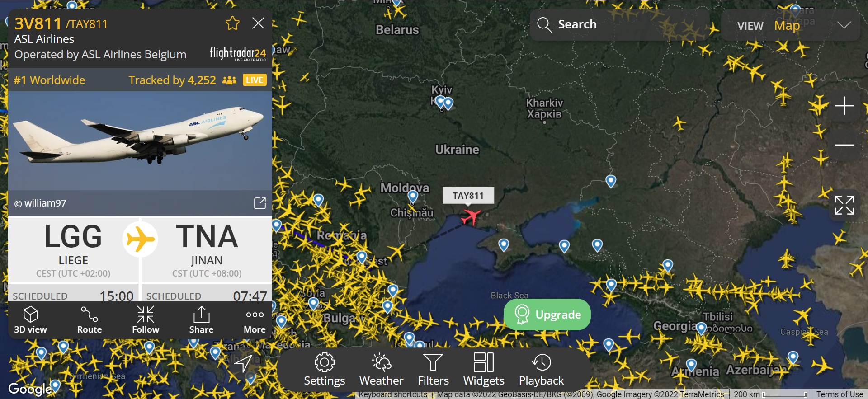Close the flight details panel

(x=258, y=23)
